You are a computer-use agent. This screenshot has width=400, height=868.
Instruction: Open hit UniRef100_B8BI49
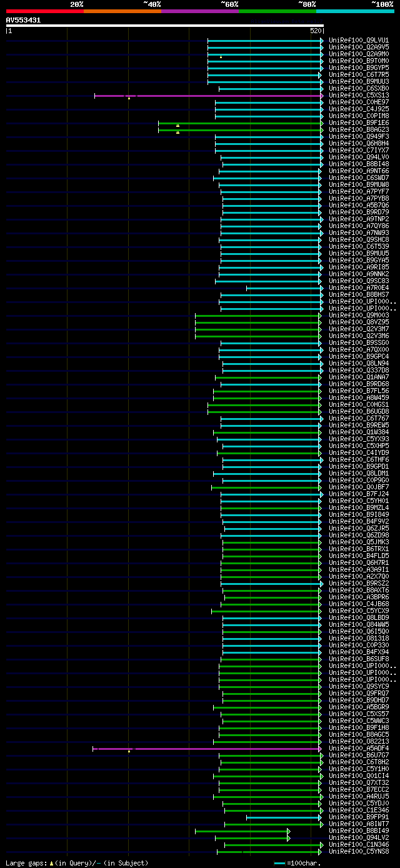point(359,831)
